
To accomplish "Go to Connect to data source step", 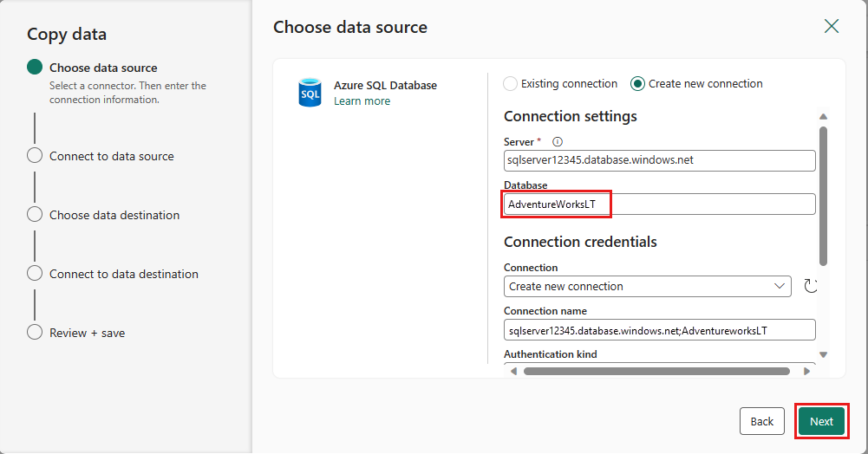I will (x=111, y=156).
